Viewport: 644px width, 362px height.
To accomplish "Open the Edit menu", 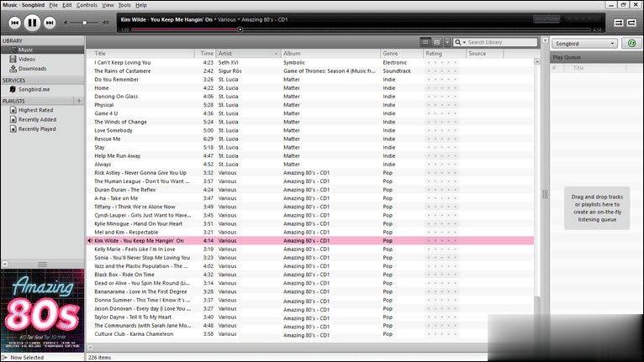I will coord(67,5).
